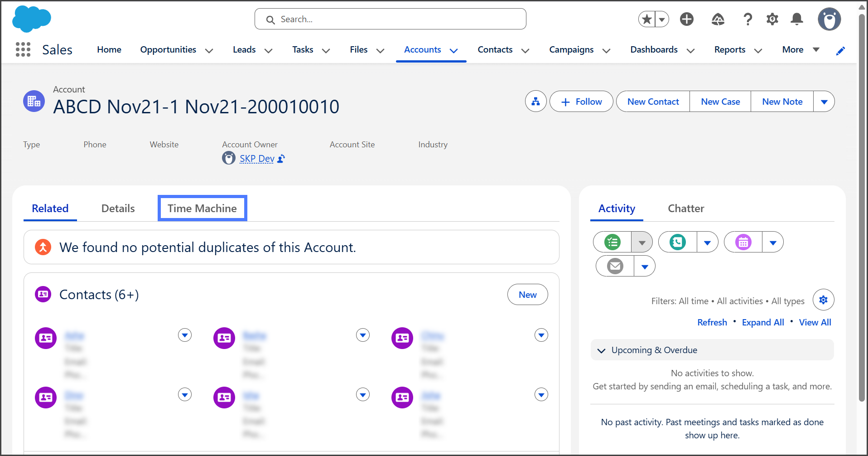
Task: Open more actions dropdown beside New Note
Action: click(824, 102)
